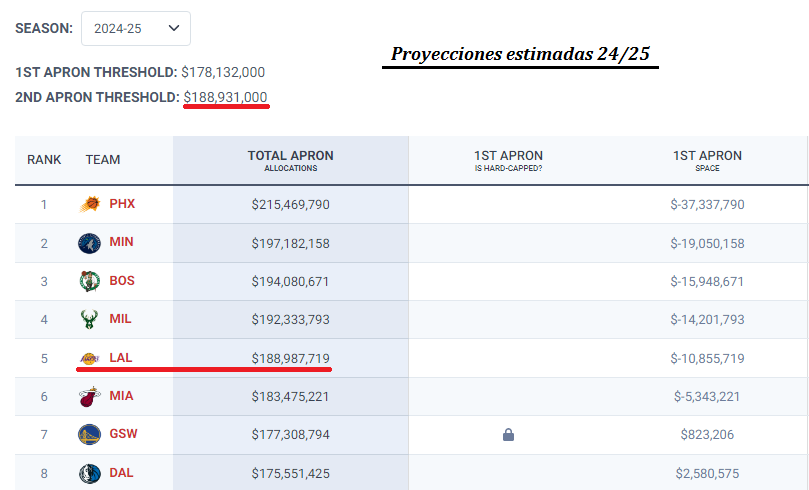Click the Boston Celtics logo
The height and width of the screenshot is (490, 809).
click(89, 282)
